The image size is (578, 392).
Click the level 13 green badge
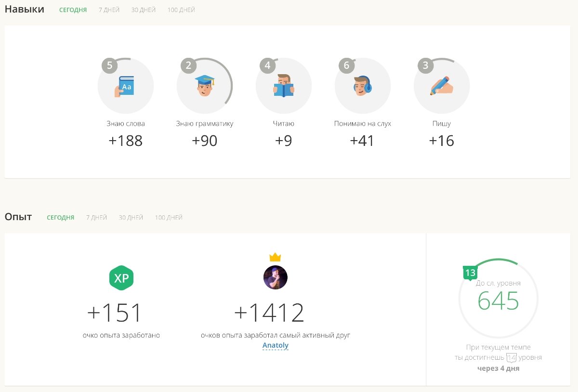click(x=470, y=273)
